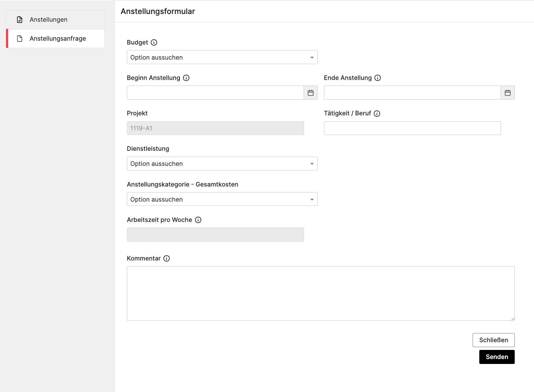Viewport: 534px width, 392px height.
Task: Click into the Tätigkeit / Beruf field
Action: tap(412, 128)
